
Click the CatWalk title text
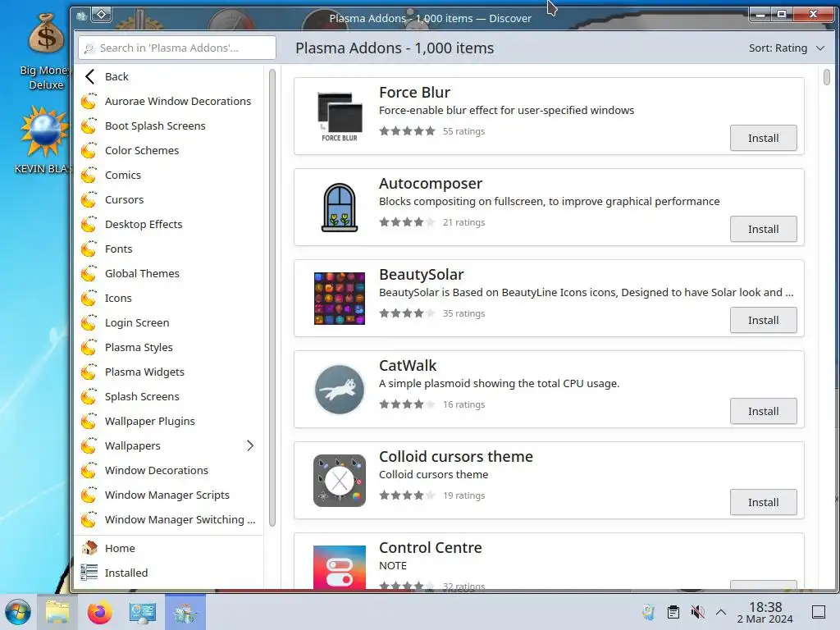tap(407, 365)
